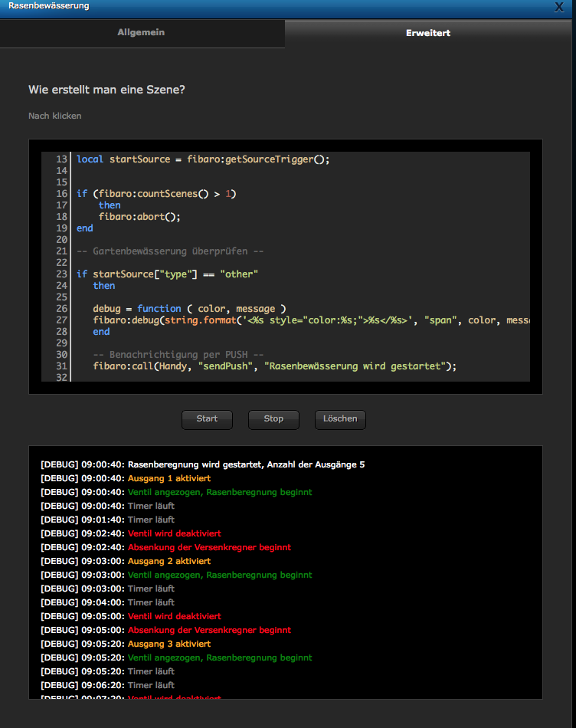Click log entry 'Ausgang 1 aktiviert'
Screen dimensions: 576x728
169,478
